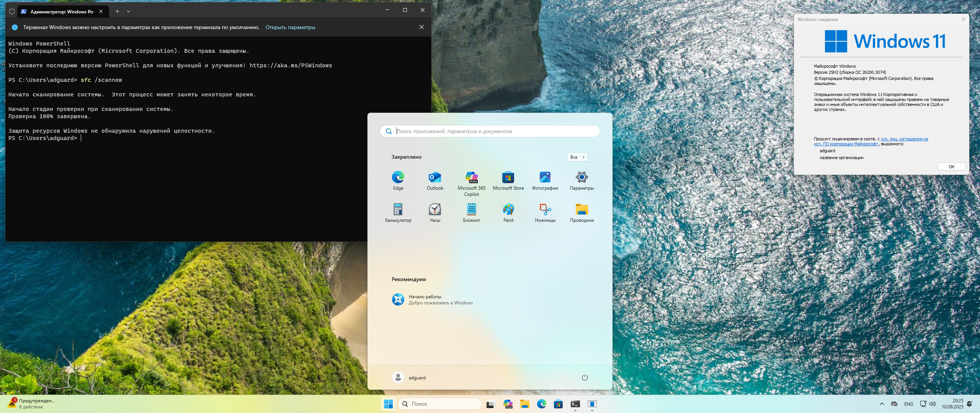The height and width of the screenshot is (413, 980).
Task: Open Clock (Часы) app
Action: 434,210
